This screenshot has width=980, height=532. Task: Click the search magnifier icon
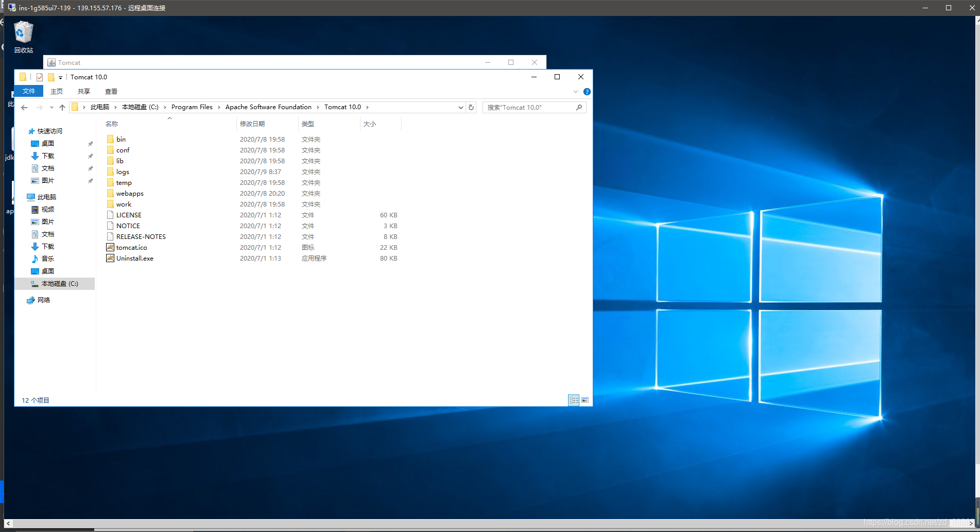tap(579, 107)
